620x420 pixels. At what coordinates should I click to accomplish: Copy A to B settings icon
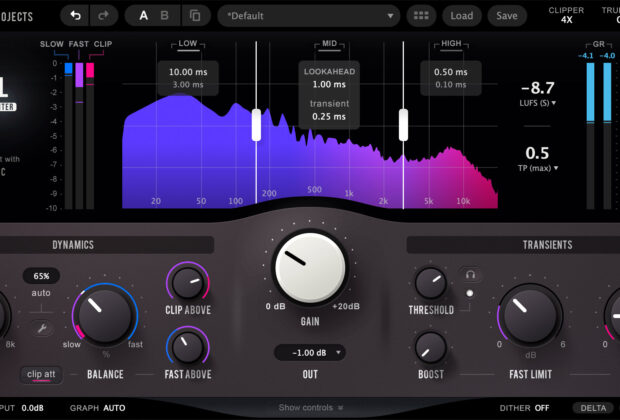tap(195, 15)
